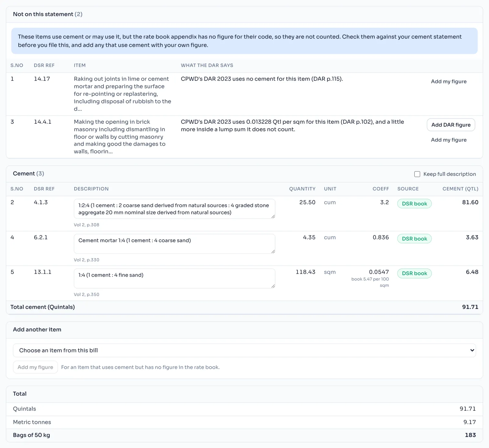Click the book 5.47 per 100 sqm note
The image size is (489, 448).
tap(370, 282)
